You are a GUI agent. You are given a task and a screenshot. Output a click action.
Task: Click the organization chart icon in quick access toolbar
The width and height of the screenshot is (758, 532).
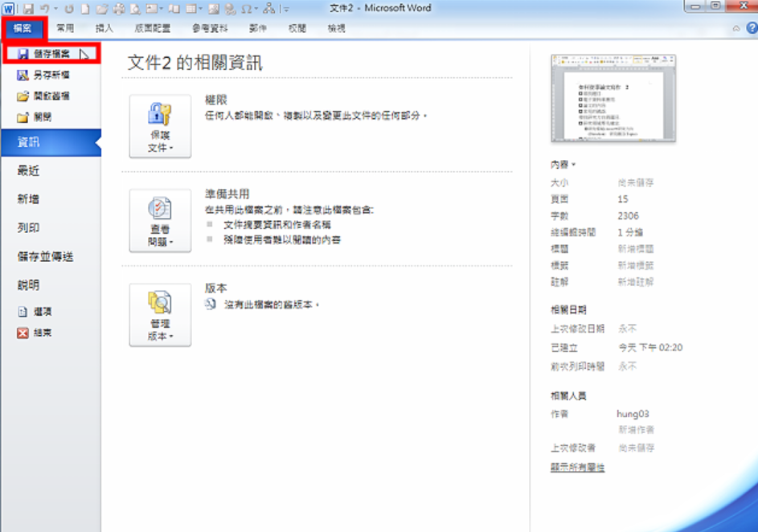269,8
